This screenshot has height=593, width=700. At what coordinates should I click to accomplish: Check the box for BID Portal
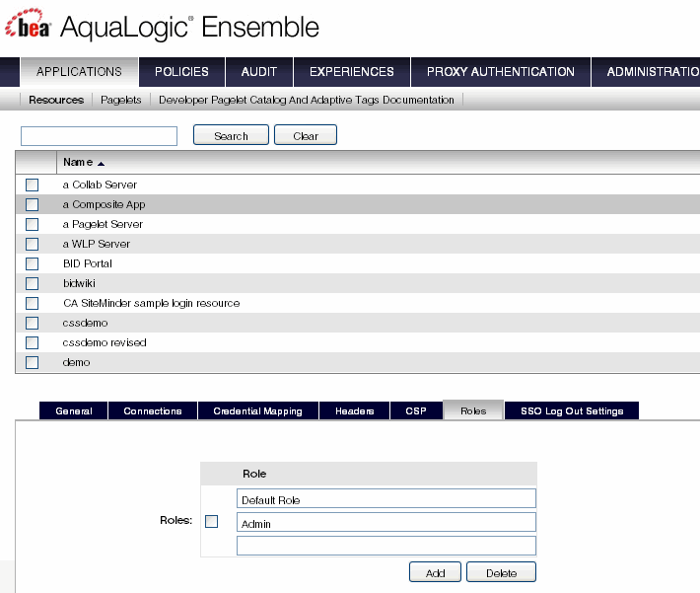coord(33,263)
